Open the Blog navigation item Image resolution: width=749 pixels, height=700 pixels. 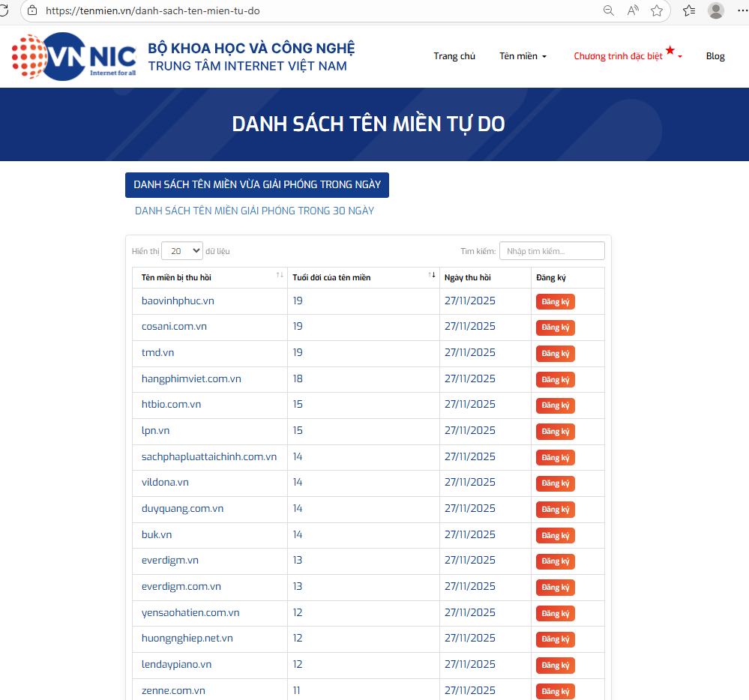coord(715,56)
